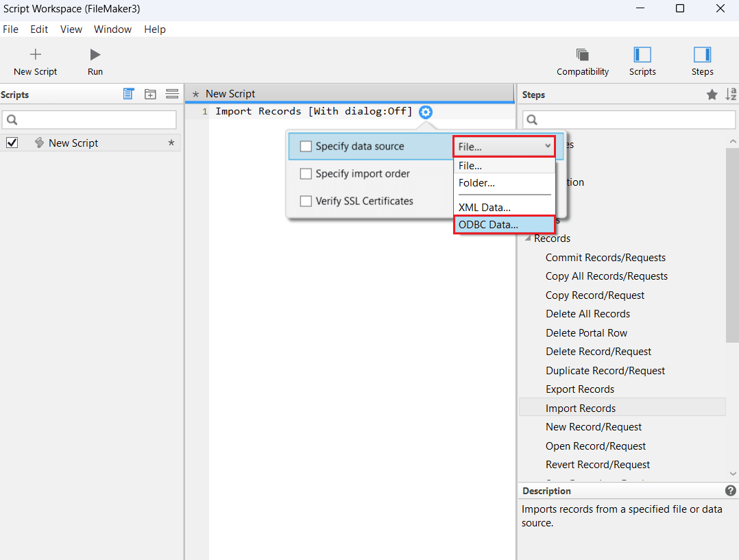The height and width of the screenshot is (560, 739).
Task: Enable Verify SSL Certificates checkbox
Action: point(306,202)
